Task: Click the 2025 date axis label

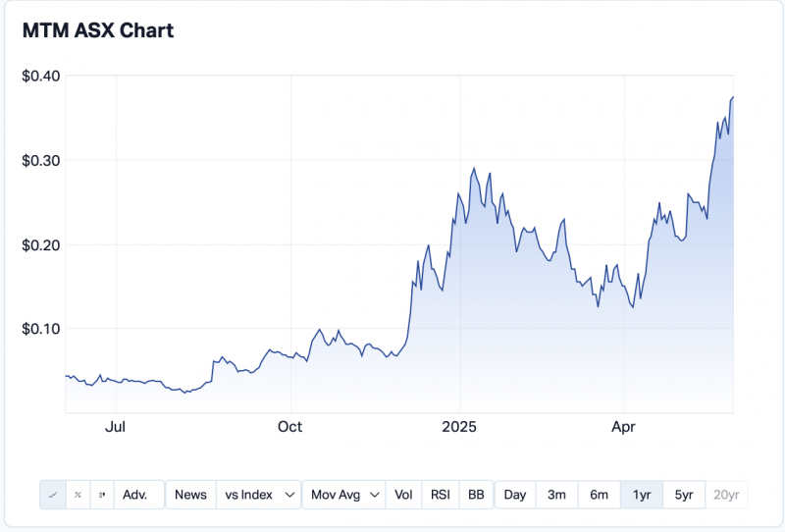Action: [458, 427]
